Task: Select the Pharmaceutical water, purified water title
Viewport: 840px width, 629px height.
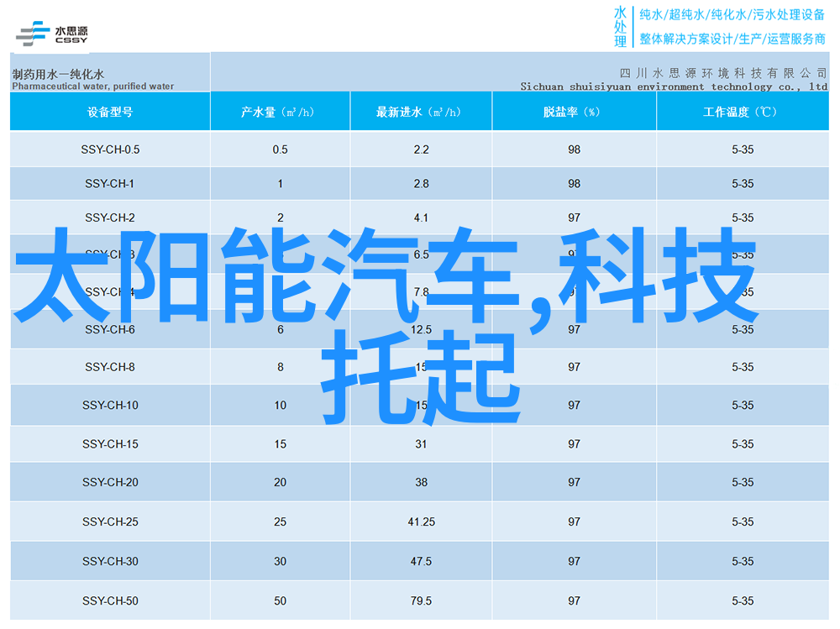Action: (x=93, y=86)
